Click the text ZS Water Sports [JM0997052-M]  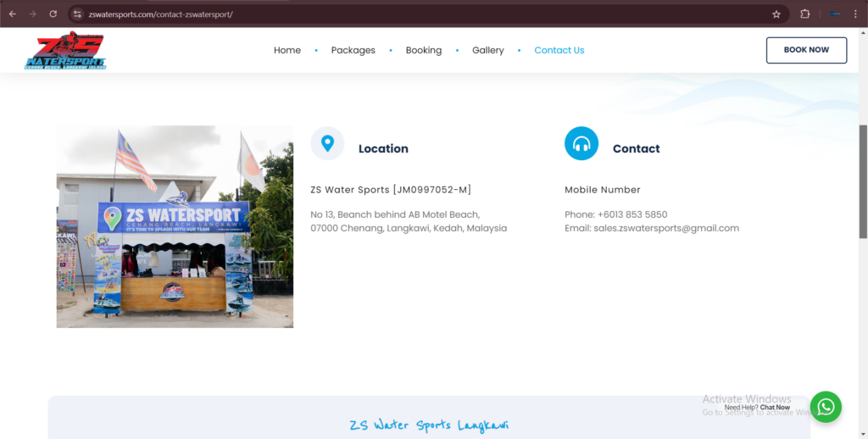[391, 190]
